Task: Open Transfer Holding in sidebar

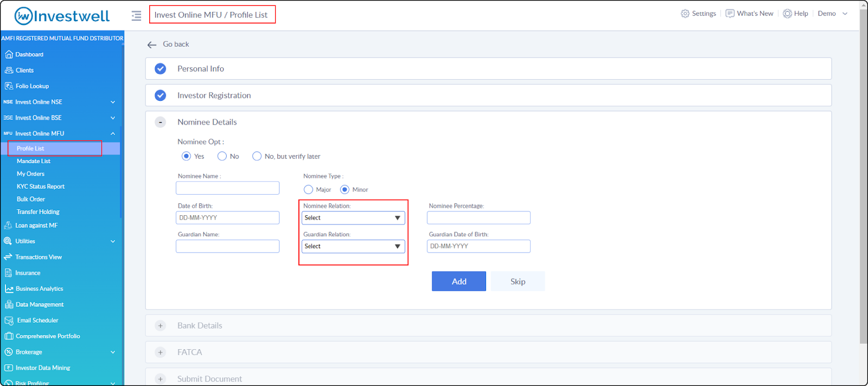Action: [x=38, y=212]
